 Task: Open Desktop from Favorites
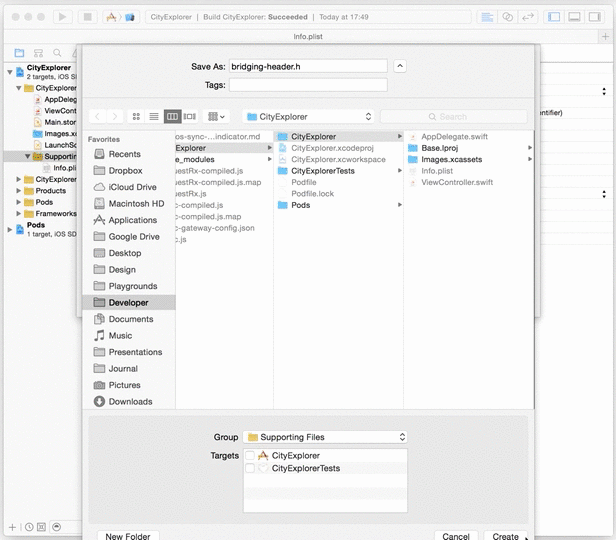(129, 253)
